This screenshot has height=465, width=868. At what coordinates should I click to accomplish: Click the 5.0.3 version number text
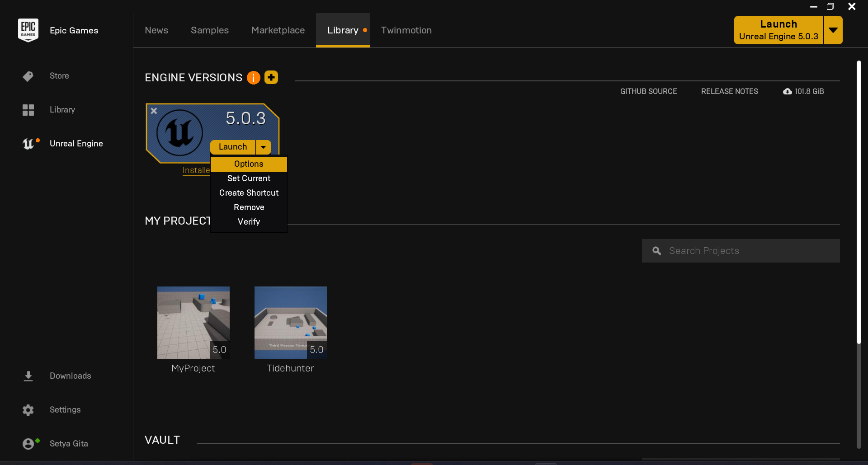[245, 118]
